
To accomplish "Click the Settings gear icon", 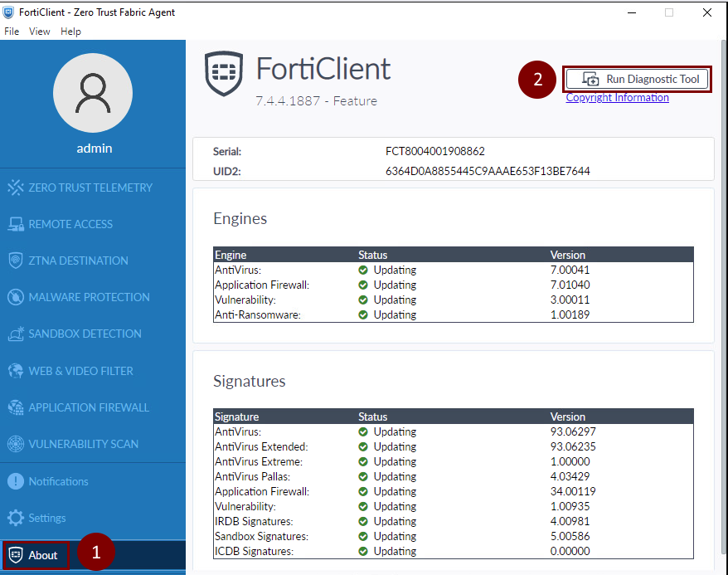I will 15,518.
